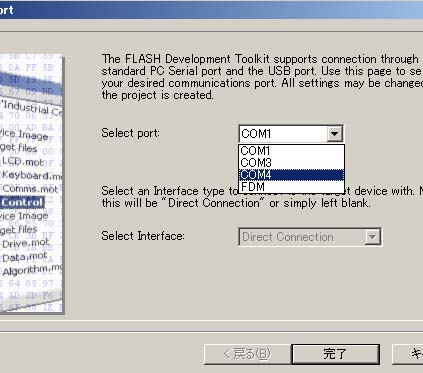
Task: Click the Select Interface dropdown arrow
Action: pos(372,237)
